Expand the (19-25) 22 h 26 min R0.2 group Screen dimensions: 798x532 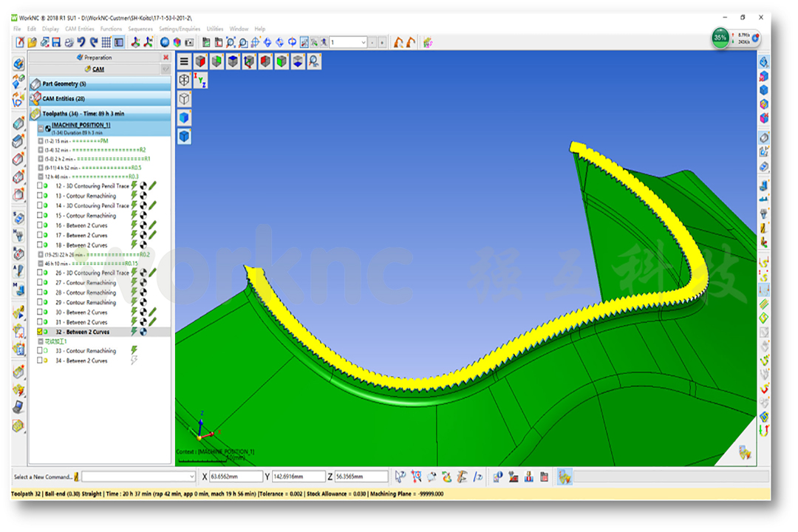click(41, 254)
